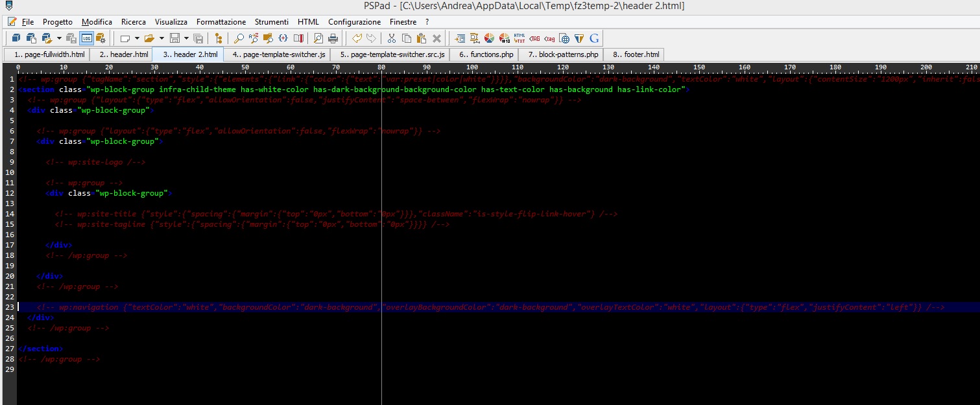
Task: Click the indent lines icon
Action: (460, 39)
